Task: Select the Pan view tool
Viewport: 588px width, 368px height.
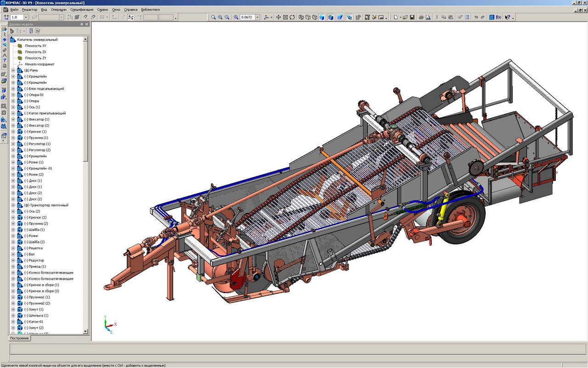Action: pyautogui.click(x=278, y=17)
